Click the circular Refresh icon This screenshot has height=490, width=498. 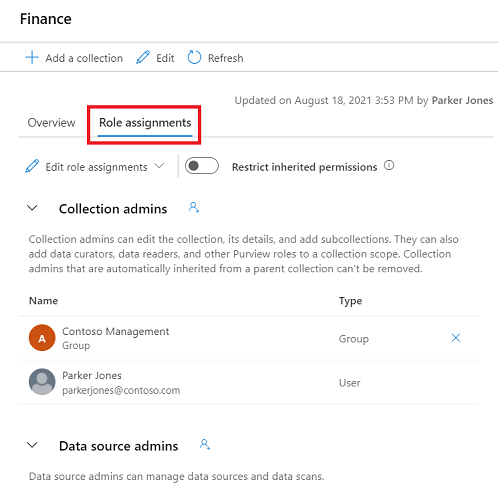[194, 57]
